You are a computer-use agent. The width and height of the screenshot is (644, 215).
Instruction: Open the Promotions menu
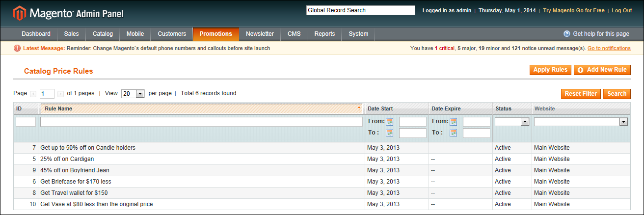pyautogui.click(x=216, y=34)
